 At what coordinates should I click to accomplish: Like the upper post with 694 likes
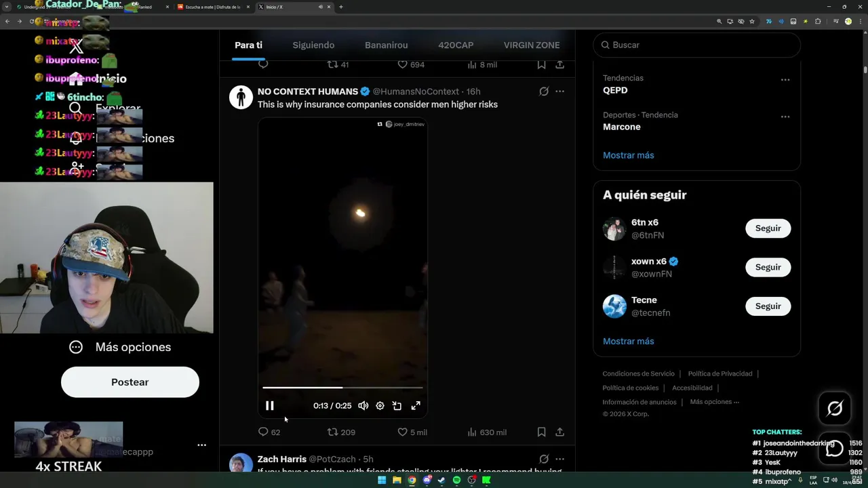click(x=411, y=64)
